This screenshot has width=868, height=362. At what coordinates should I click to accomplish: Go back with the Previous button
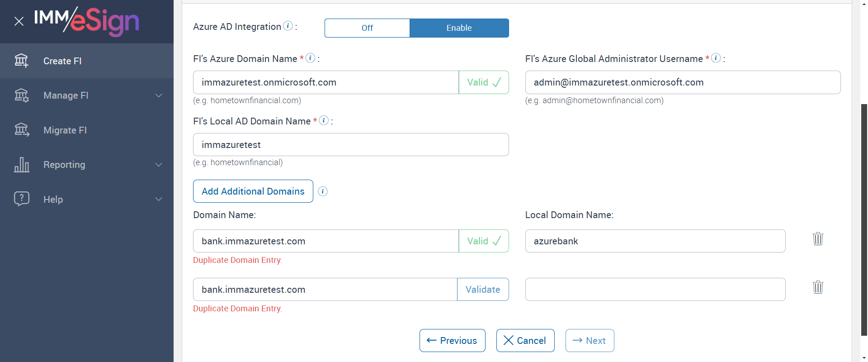tap(452, 341)
